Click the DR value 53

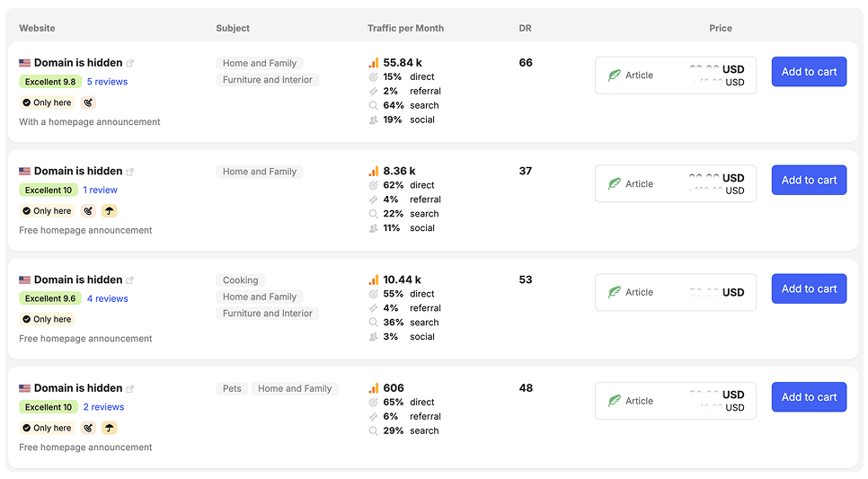click(x=526, y=279)
